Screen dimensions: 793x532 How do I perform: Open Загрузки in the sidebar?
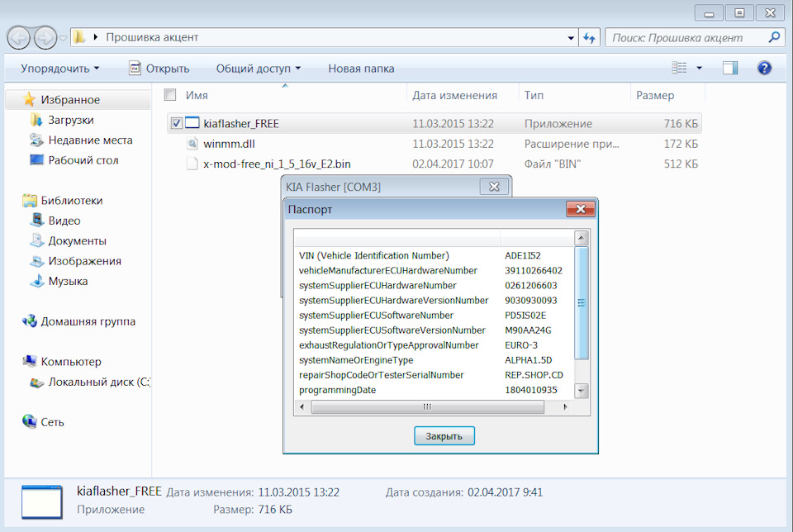[x=71, y=120]
